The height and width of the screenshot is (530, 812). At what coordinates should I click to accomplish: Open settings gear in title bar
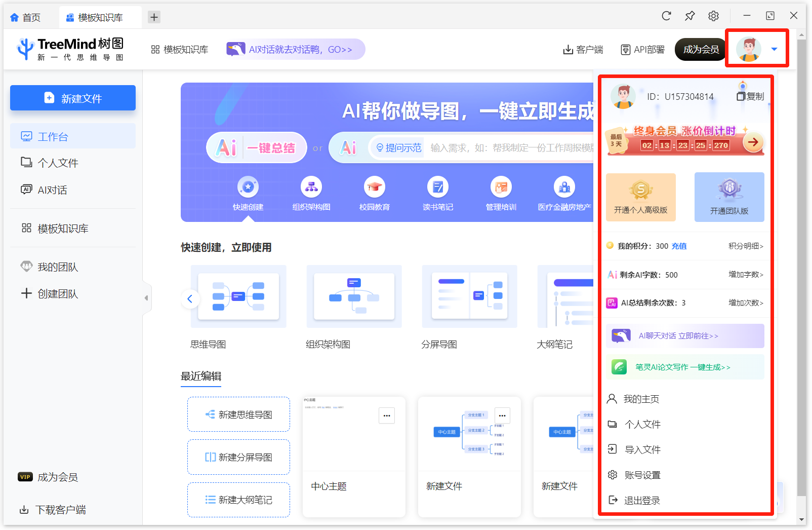tap(713, 16)
